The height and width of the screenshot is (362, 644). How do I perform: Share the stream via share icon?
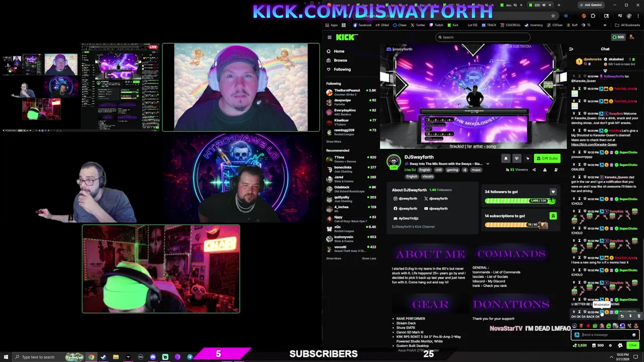tap(534, 170)
